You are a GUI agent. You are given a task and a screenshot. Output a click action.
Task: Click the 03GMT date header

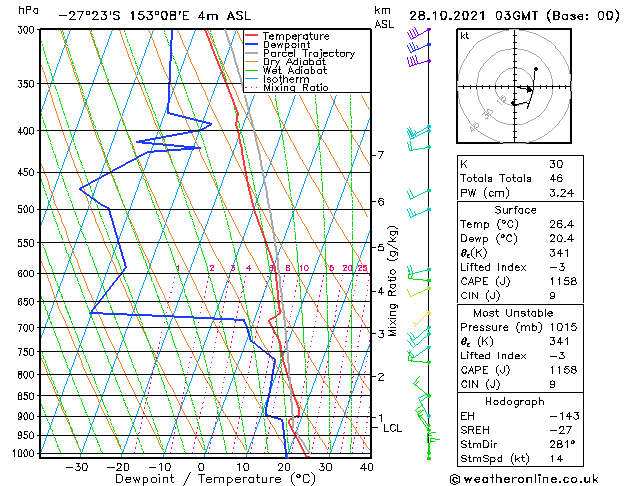pyautogui.click(x=517, y=16)
